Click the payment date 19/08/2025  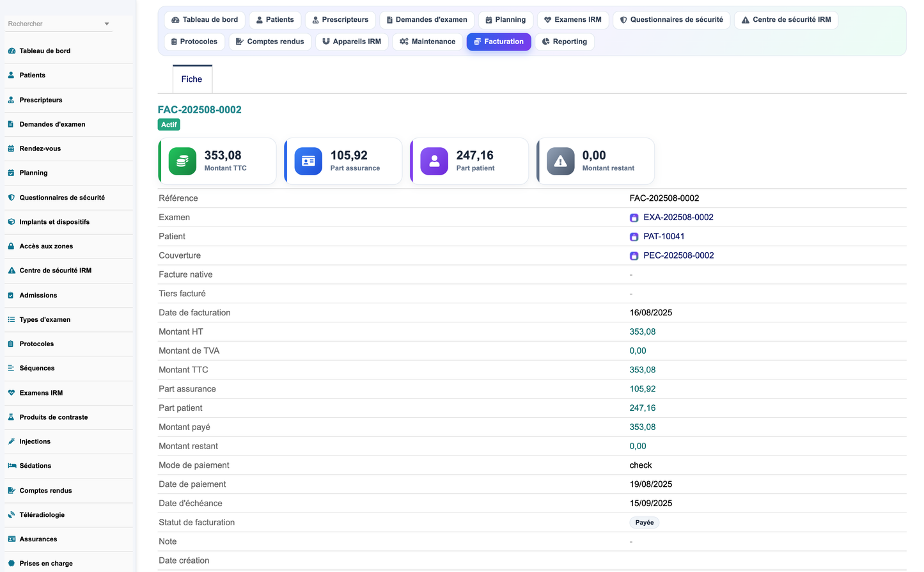[651, 484]
